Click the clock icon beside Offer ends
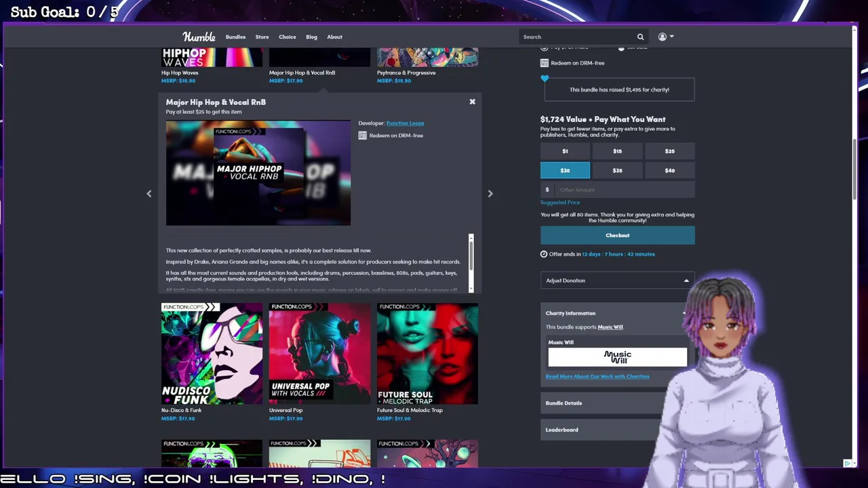This screenshot has height=488, width=868. pyautogui.click(x=544, y=254)
